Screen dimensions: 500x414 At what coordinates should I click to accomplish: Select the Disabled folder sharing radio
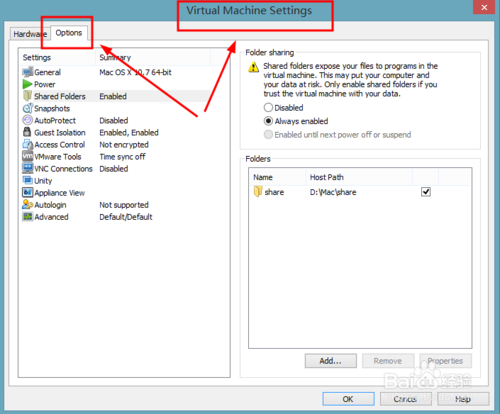click(x=268, y=108)
